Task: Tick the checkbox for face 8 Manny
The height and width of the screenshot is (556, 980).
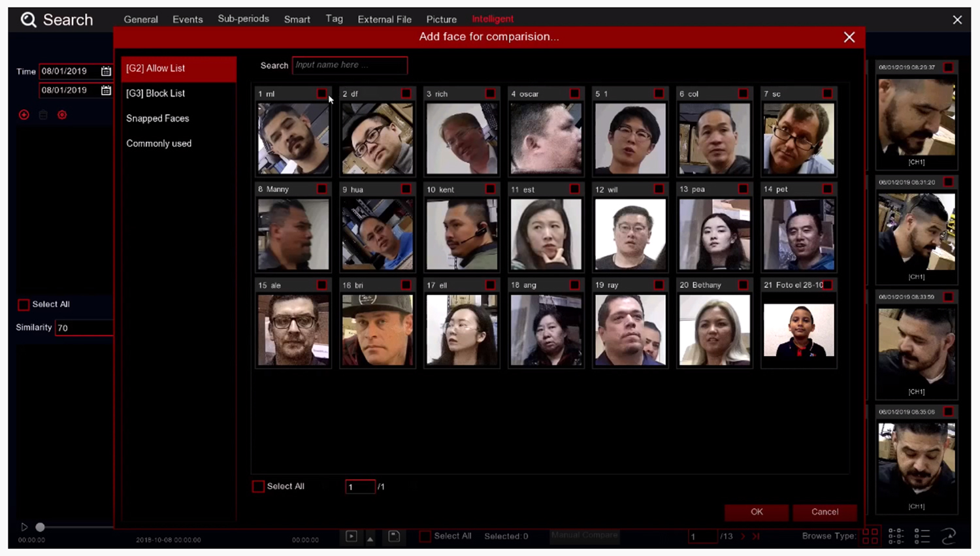Action: pyautogui.click(x=322, y=189)
